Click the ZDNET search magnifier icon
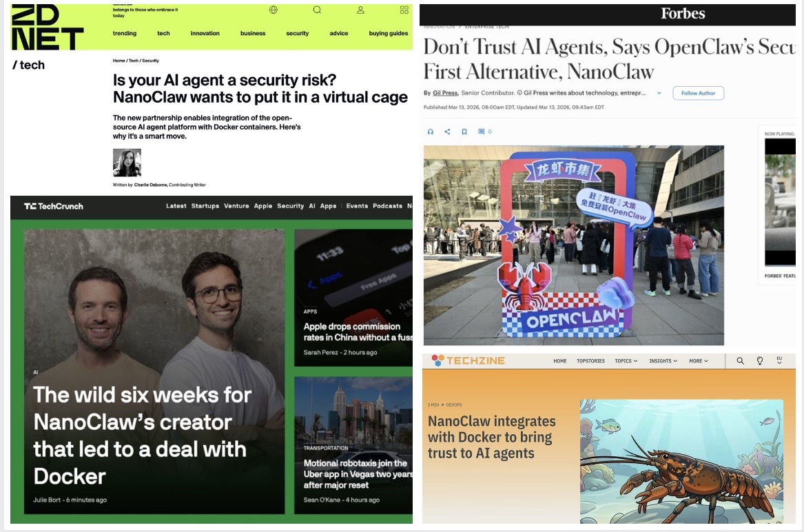The width and height of the screenshot is (804, 532). tap(317, 10)
